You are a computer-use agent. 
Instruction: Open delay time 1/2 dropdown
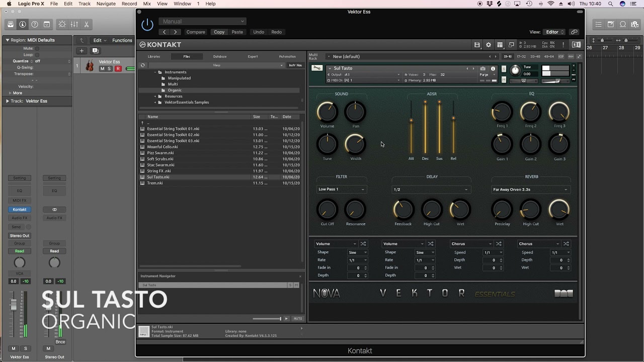431,190
